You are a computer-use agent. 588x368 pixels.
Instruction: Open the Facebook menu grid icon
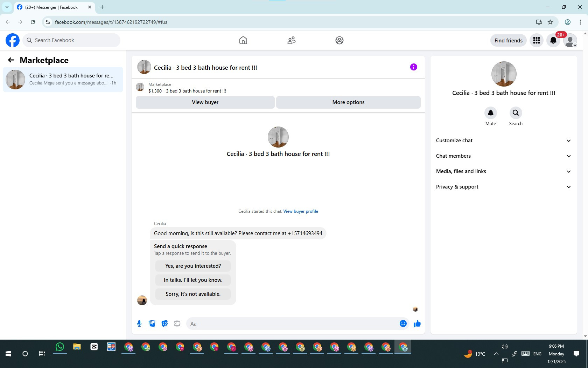tap(537, 40)
